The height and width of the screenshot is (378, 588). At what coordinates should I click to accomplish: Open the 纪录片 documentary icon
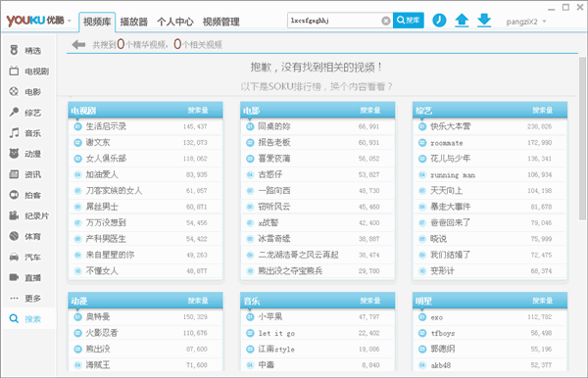[14, 215]
